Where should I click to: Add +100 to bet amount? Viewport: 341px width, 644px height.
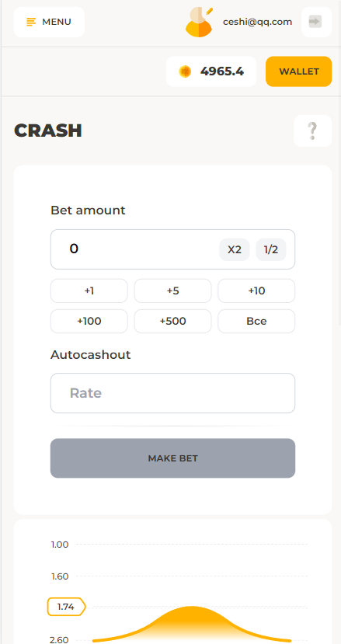tap(89, 321)
